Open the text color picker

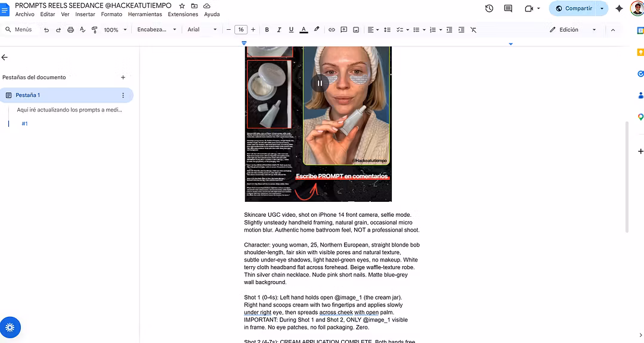303,29
